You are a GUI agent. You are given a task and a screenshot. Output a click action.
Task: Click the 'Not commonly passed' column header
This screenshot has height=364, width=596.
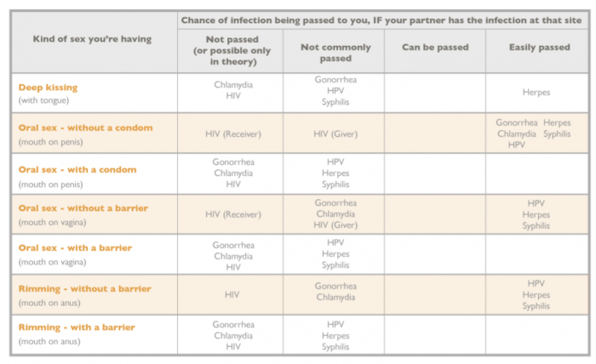[x=335, y=52]
